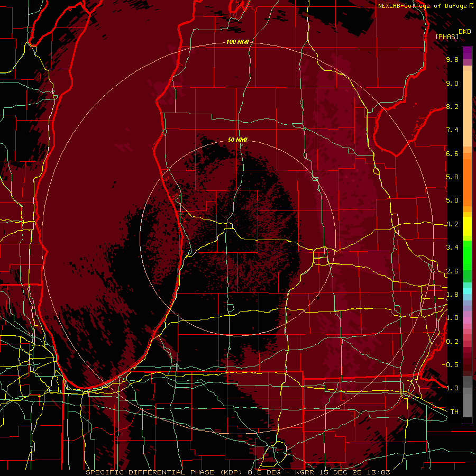Click the 1.0 legend value
Viewport: 476px width, 476px height.
coord(452,318)
